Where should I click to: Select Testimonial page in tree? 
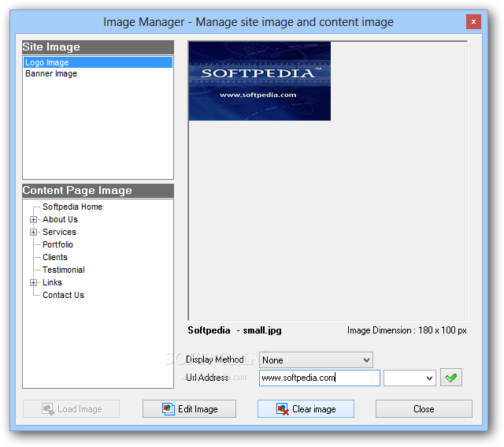point(64,270)
